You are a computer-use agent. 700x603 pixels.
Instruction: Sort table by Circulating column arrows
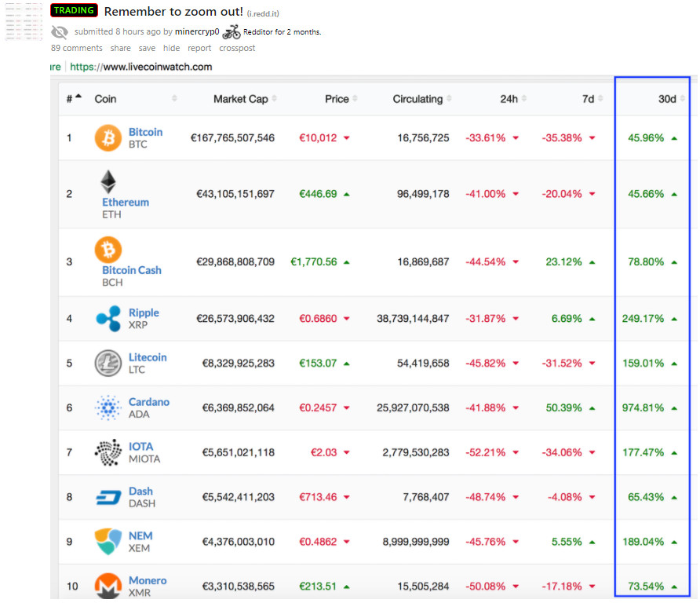click(x=449, y=98)
